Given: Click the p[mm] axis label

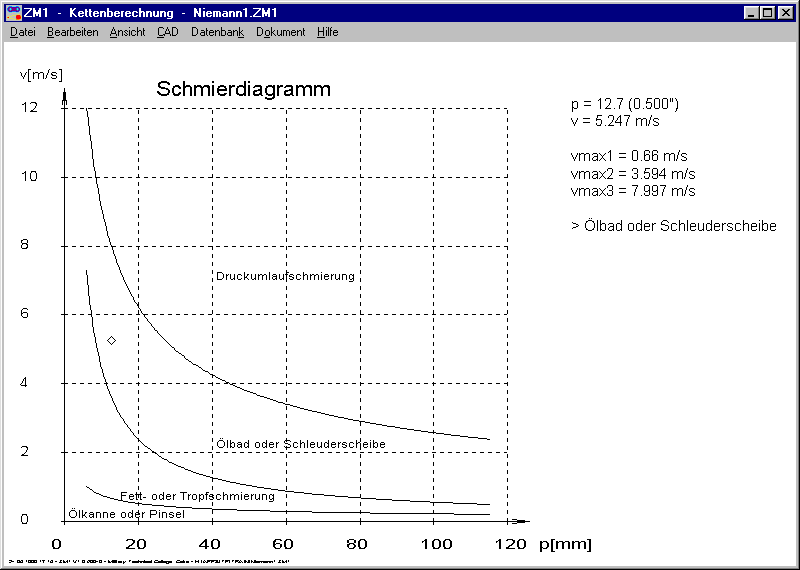Looking at the screenshot, I should point(565,544).
